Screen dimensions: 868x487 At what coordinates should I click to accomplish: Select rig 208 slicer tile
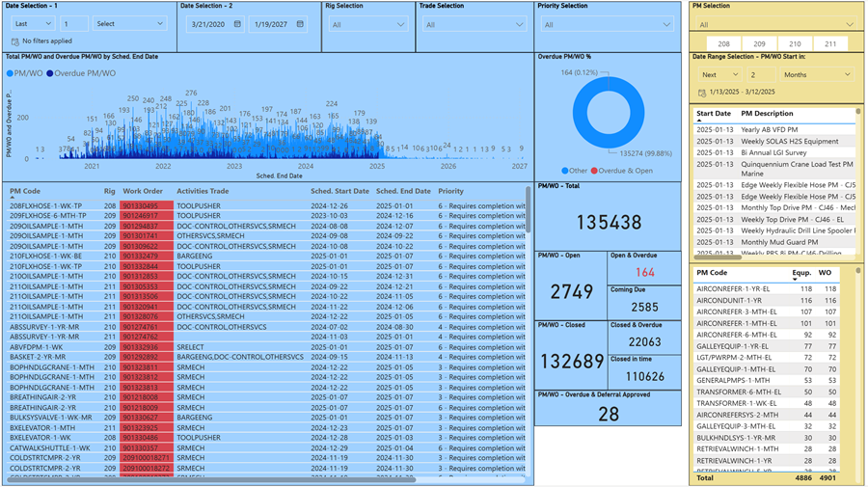(723, 44)
